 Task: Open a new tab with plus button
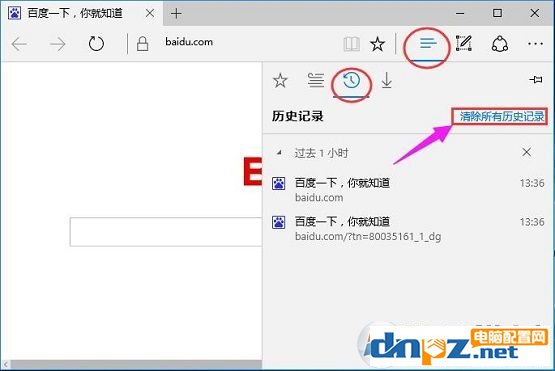coord(176,13)
